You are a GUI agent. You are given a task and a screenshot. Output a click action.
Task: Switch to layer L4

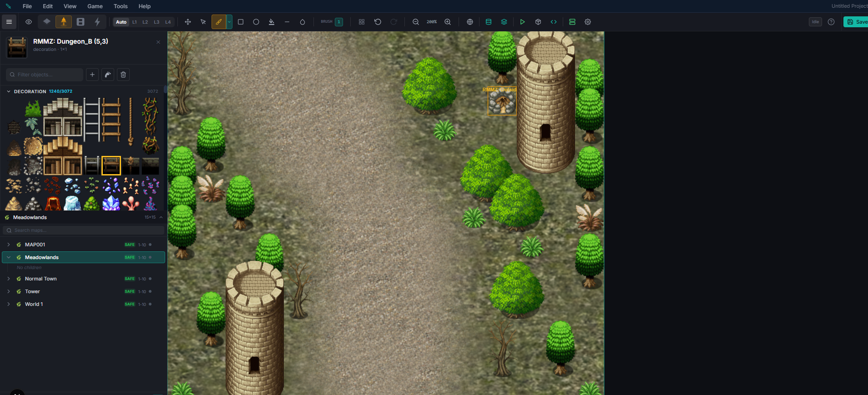(x=168, y=22)
